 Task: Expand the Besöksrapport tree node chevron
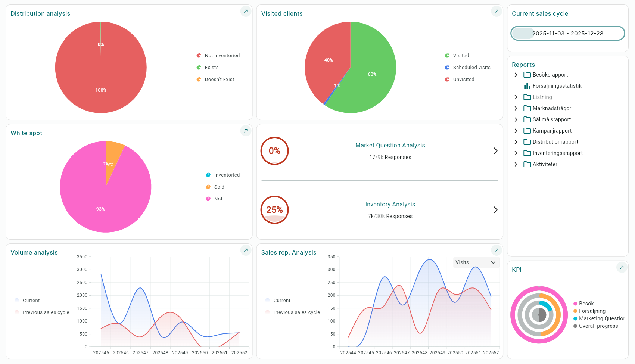(516, 75)
